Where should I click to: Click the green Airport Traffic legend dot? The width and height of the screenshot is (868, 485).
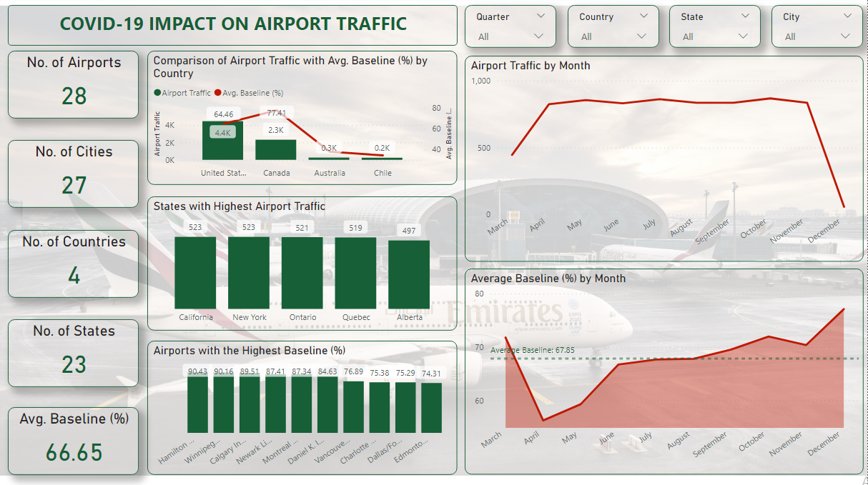pos(157,93)
